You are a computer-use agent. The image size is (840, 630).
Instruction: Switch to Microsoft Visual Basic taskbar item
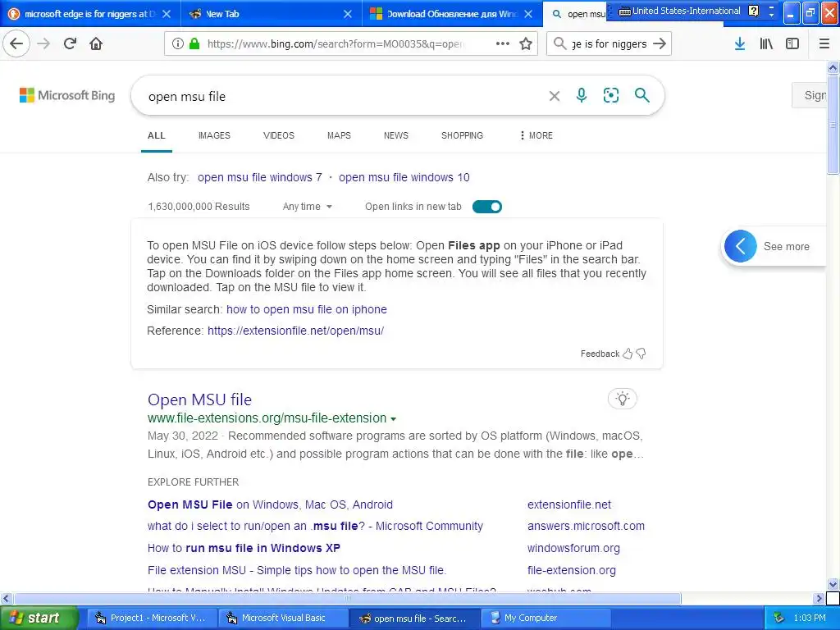coord(283,618)
